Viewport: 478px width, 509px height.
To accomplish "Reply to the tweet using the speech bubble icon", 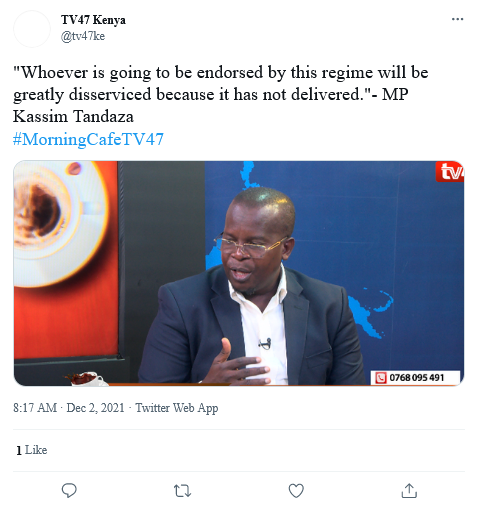I will click(x=69, y=491).
